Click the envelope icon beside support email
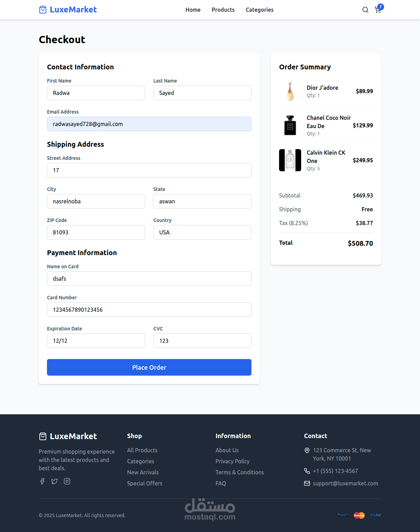Viewport: 420px width, 532px height. click(x=307, y=483)
